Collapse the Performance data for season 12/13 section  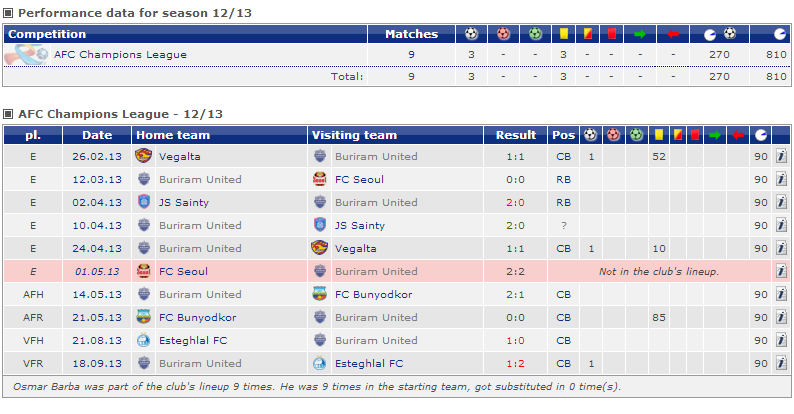coord(9,13)
